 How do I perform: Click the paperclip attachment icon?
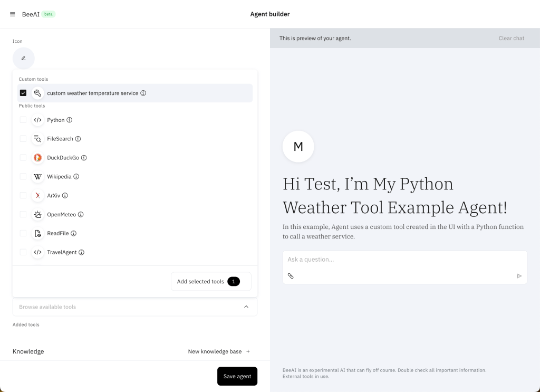coord(291,276)
